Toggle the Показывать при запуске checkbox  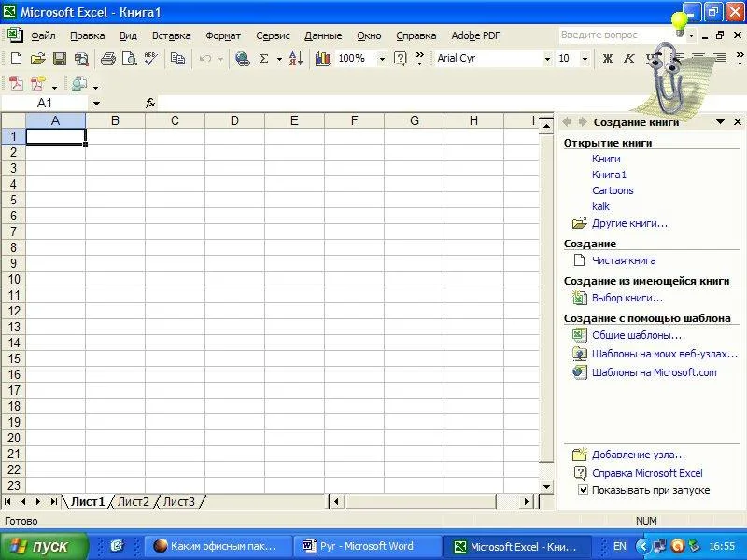[x=583, y=489]
